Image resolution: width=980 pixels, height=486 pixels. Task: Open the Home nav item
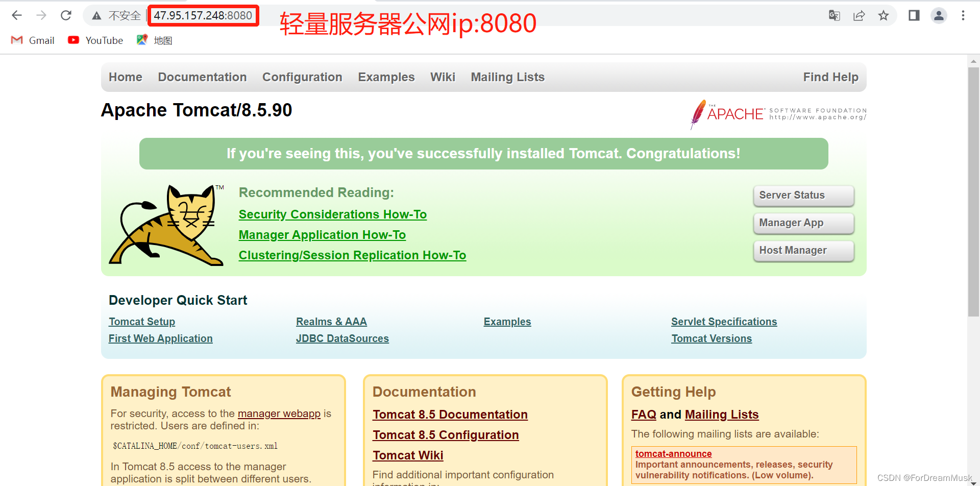pyautogui.click(x=126, y=77)
